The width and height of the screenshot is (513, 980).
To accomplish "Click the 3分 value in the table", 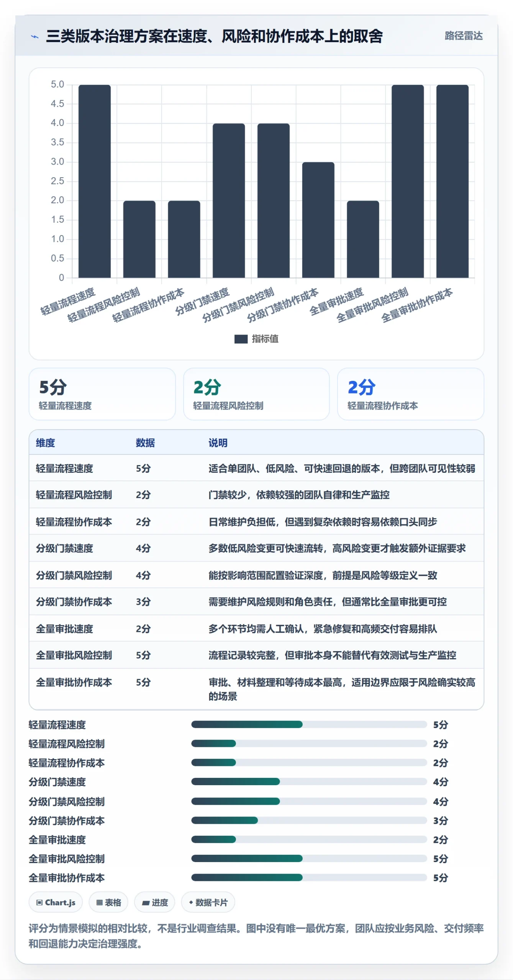I will tap(143, 602).
